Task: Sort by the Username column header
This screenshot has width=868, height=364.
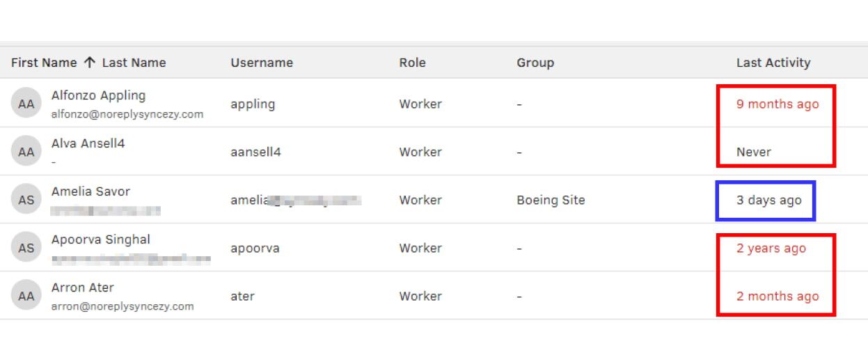Action: (262, 63)
